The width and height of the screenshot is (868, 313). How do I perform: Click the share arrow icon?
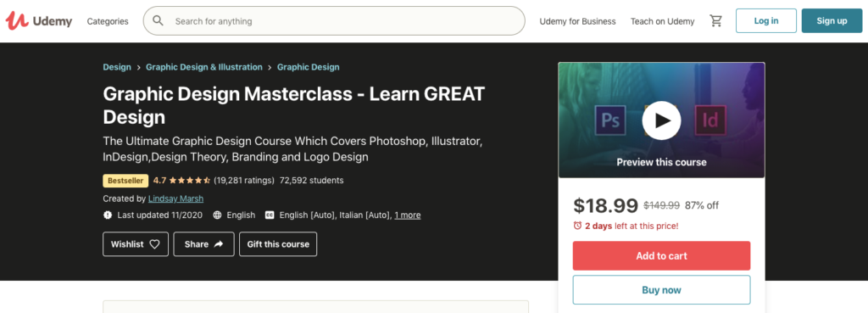(x=218, y=244)
